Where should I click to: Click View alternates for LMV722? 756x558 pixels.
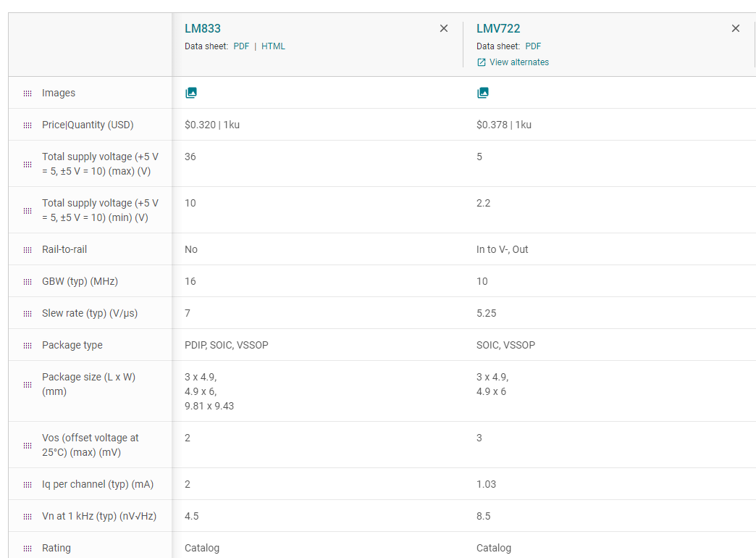pyautogui.click(x=518, y=62)
